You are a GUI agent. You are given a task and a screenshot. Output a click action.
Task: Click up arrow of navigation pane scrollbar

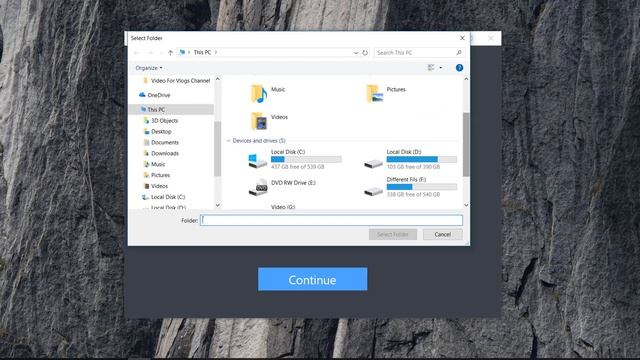point(218,79)
